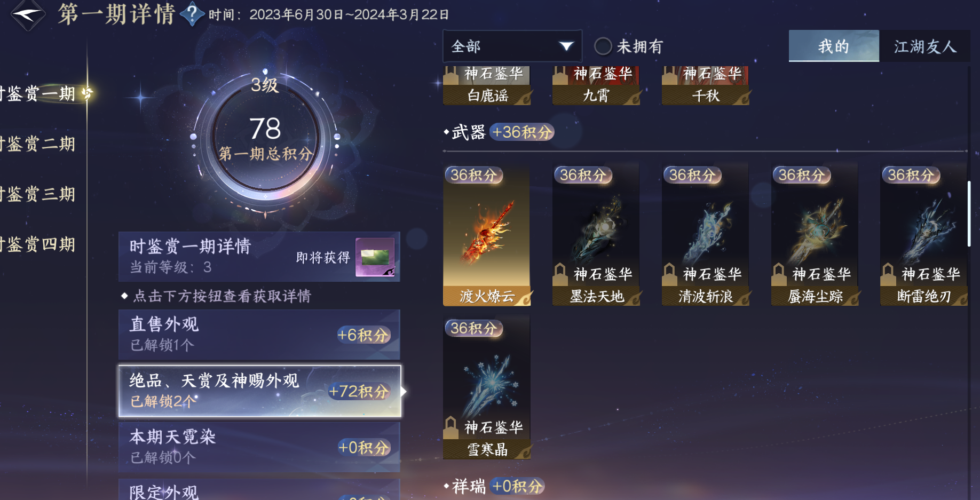Expand the 本期天霓染 details row
This screenshot has width=980, height=500.
pos(259,447)
